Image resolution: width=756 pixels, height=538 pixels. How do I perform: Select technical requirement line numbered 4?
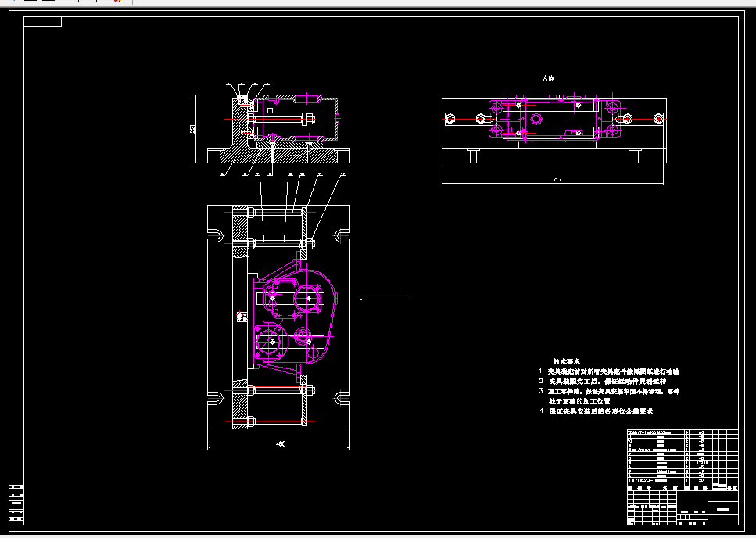(x=596, y=411)
